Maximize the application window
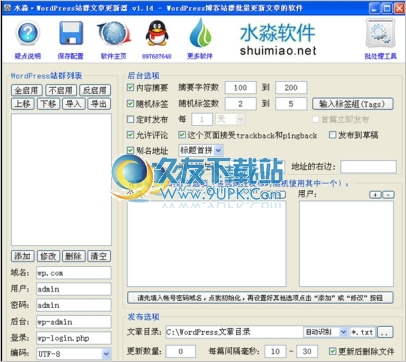Screen dimensions: 406x362 [387, 8]
